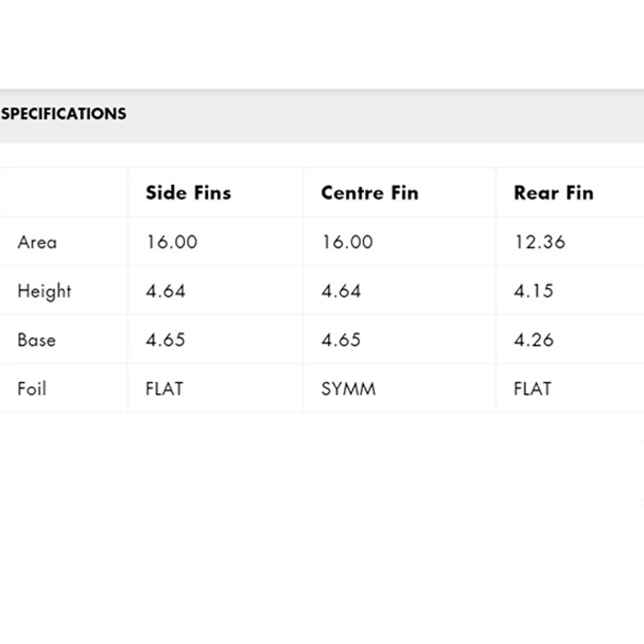Select the Centre Fin height value 4.64
This screenshot has width=644, height=644.
pos(341,291)
